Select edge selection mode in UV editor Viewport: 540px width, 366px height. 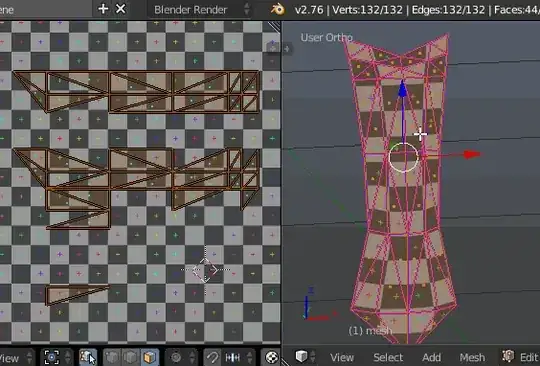tap(131, 358)
